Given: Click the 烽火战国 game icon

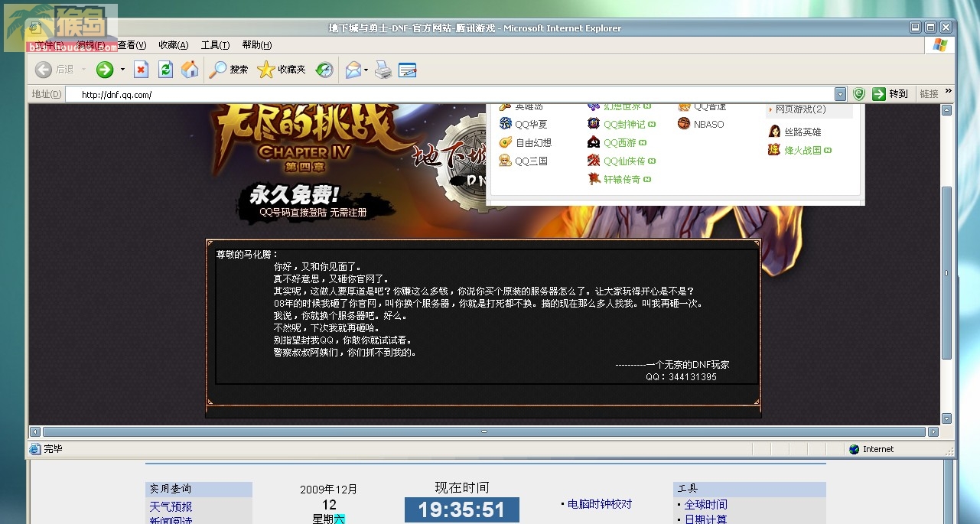Looking at the screenshot, I should click(774, 150).
